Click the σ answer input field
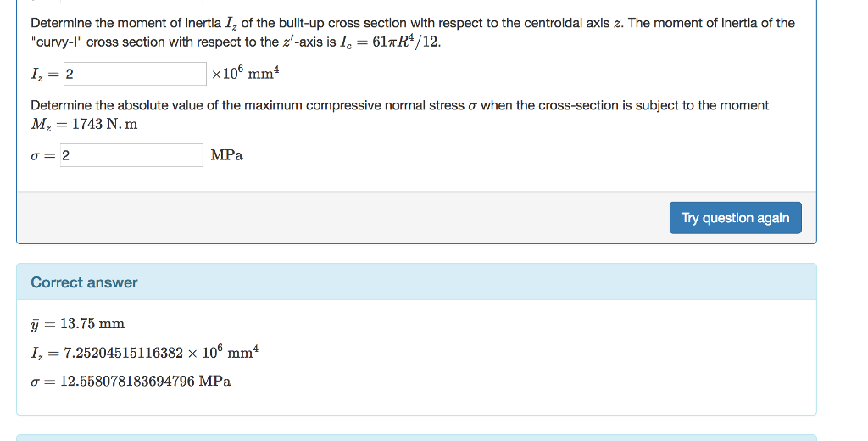The image size is (868, 441). (131, 155)
